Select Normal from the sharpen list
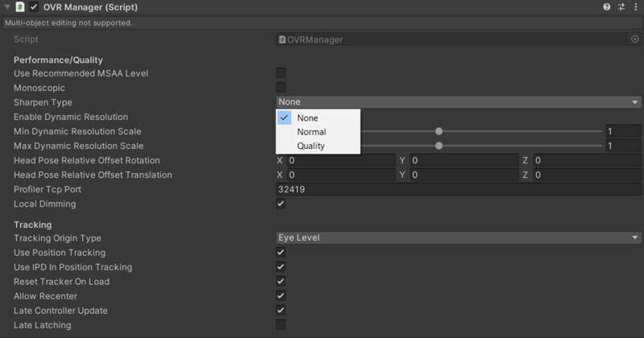This screenshot has width=644, height=338. point(312,132)
